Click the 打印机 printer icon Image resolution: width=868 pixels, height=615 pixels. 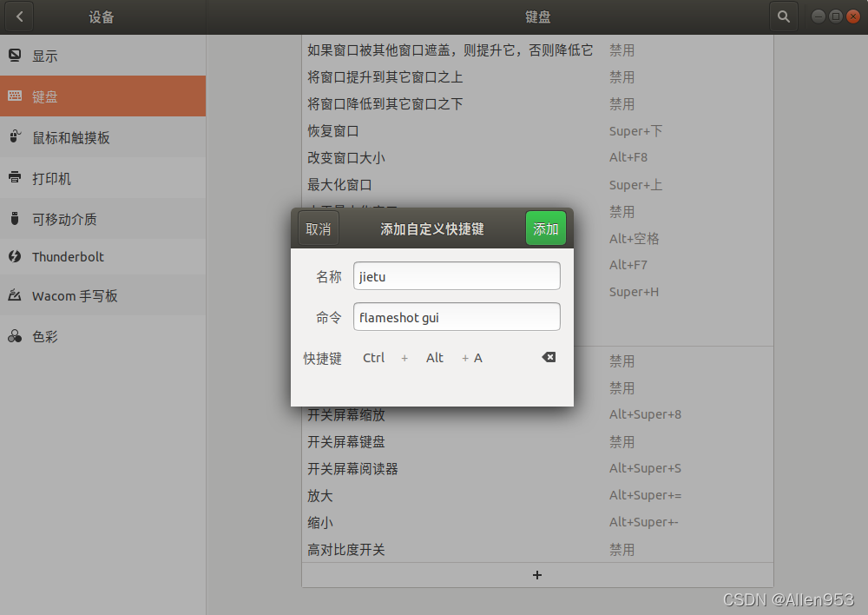point(15,178)
